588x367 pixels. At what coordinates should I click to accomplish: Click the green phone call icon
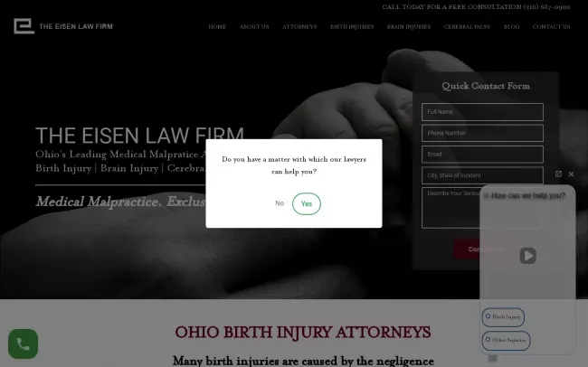[x=23, y=343]
